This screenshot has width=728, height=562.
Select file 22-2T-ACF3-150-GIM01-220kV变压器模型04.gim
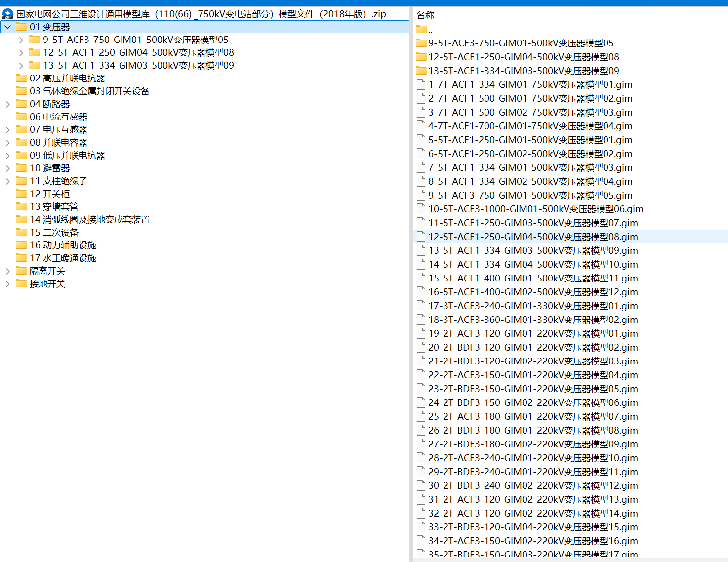coord(533,375)
